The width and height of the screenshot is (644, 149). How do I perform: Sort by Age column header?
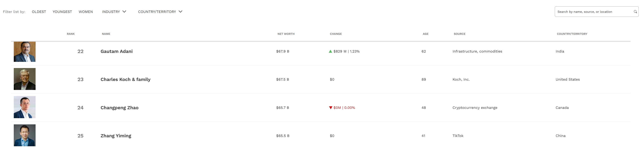[425, 34]
